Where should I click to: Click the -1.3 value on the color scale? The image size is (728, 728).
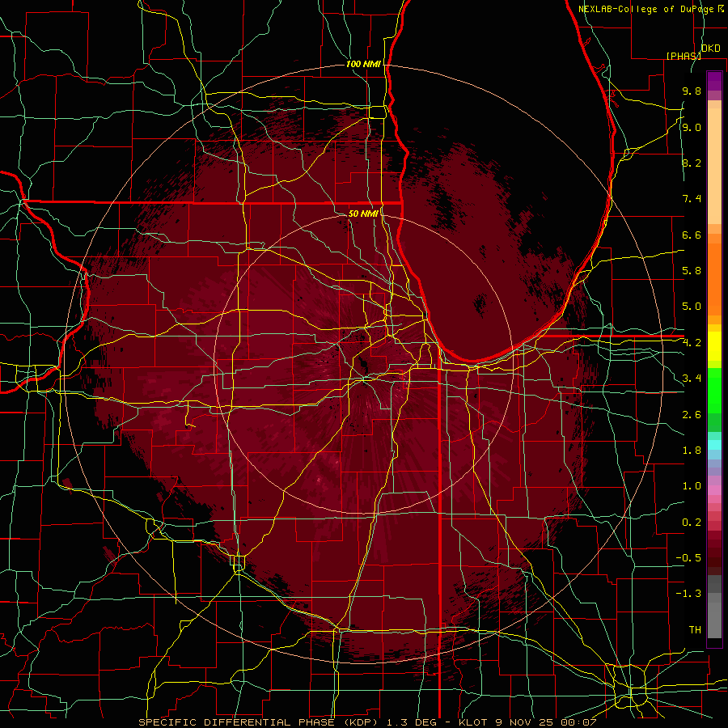point(688,594)
